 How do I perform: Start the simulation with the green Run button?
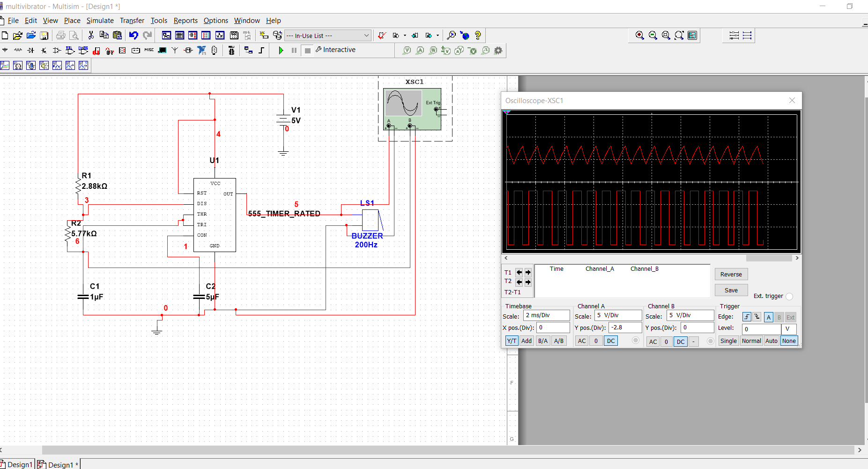[x=281, y=50]
